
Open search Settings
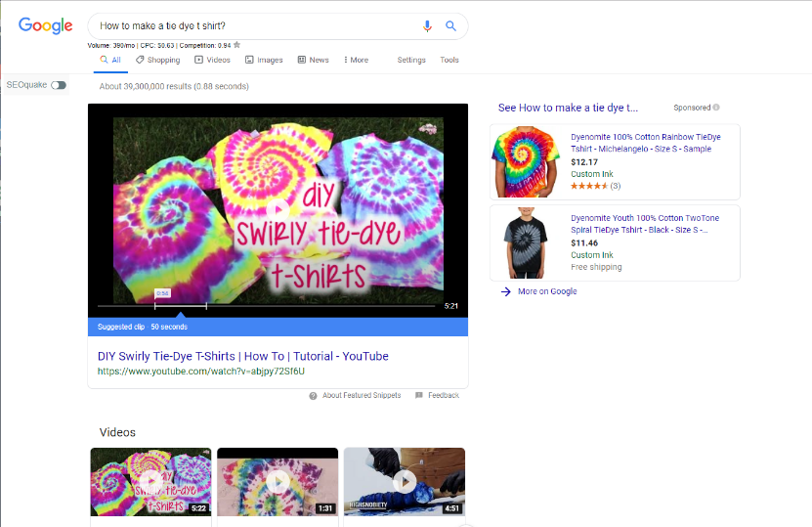coord(411,60)
